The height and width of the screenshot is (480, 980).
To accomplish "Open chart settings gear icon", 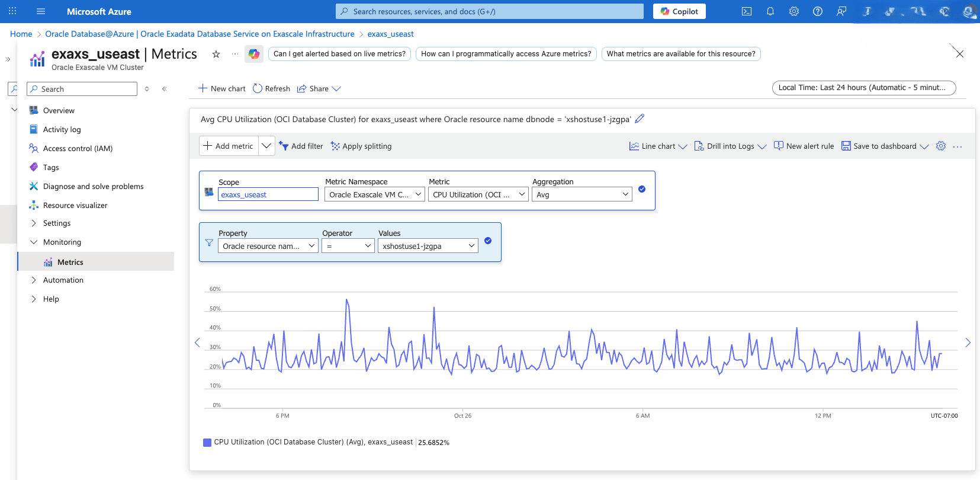I will coord(941,146).
